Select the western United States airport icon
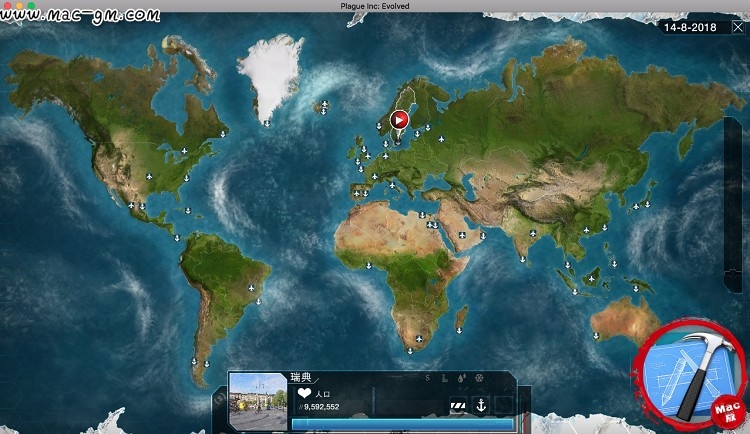Image resolution: width=750 pixels, height=434 pixels. click(x=149, y=177)
